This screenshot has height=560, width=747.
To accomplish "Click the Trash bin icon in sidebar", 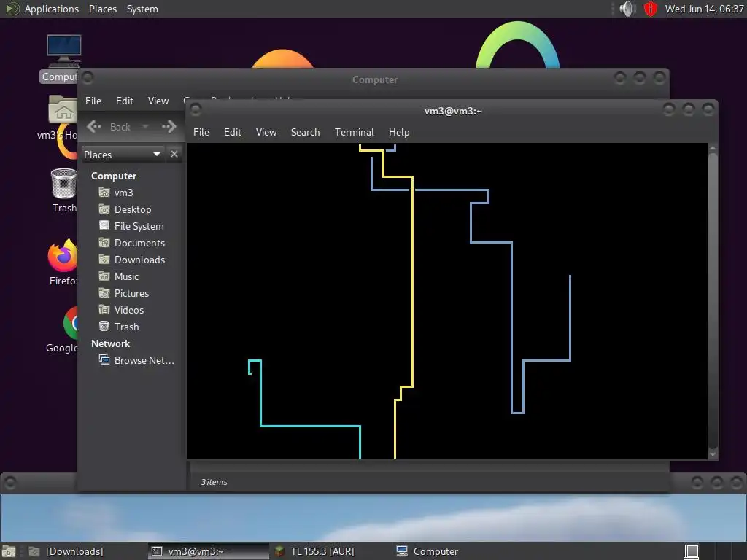I will pos(104,326).
